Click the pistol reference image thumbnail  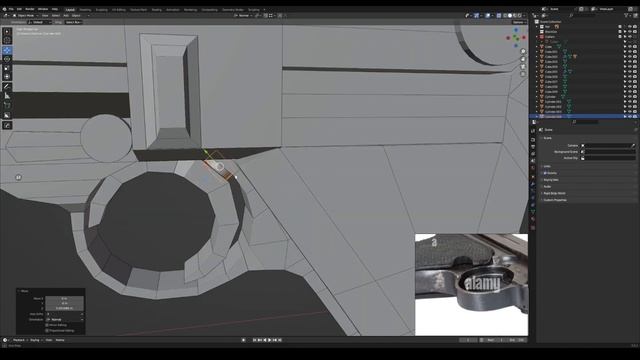click(471, 284)
